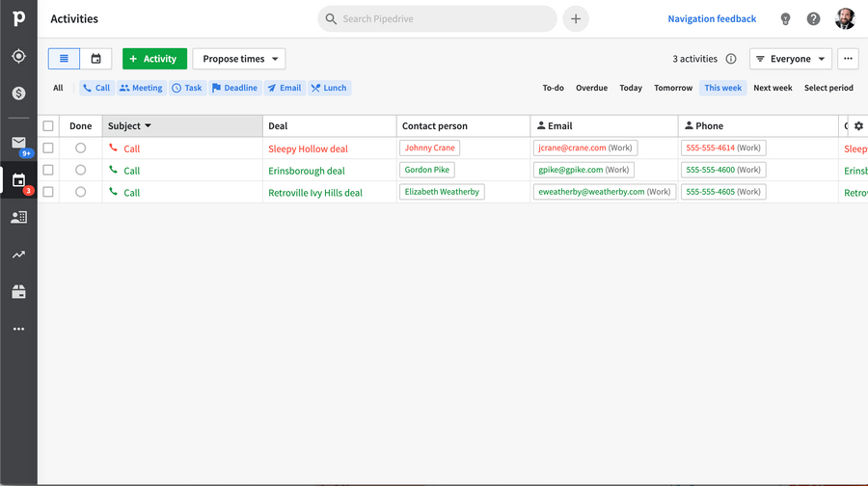The height and width of the screenshot is (486, 868).
Task: Switch to list view icon
Action: (65, 59)
